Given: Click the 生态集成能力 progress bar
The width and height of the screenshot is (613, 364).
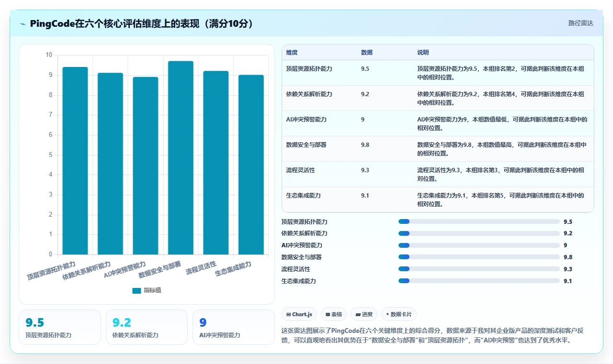Looking at the screenshot, I should [479, 281].
